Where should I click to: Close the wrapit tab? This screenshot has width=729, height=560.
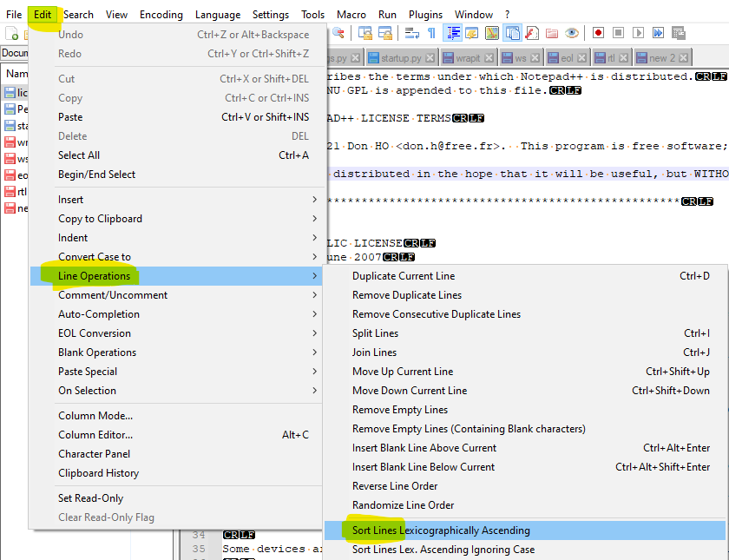[489, 58]
